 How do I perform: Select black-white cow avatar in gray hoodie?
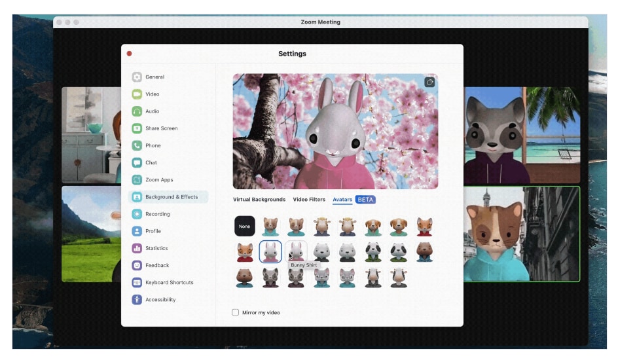pyautogui.click(x=373, y=278)
